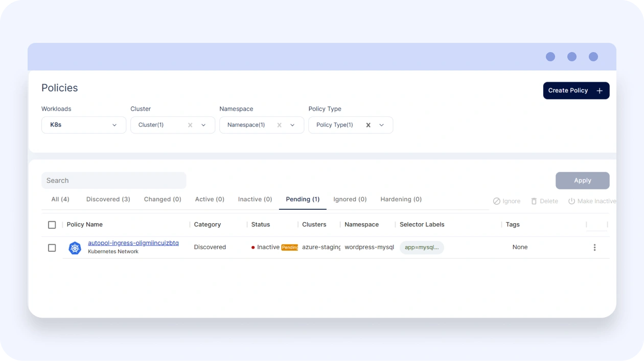Switch to the All (4) tab
644x361 pixels.
pos(60,199)
